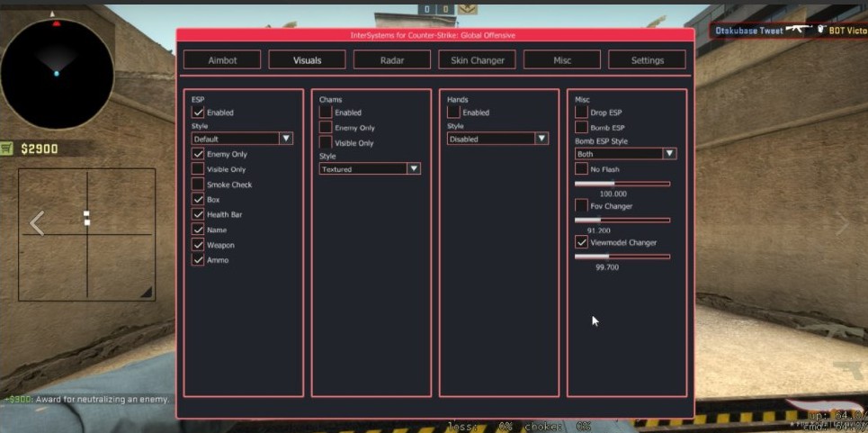The image size is (868, 433).
Task: Check the No Flash option
Action: pos(581,169)
